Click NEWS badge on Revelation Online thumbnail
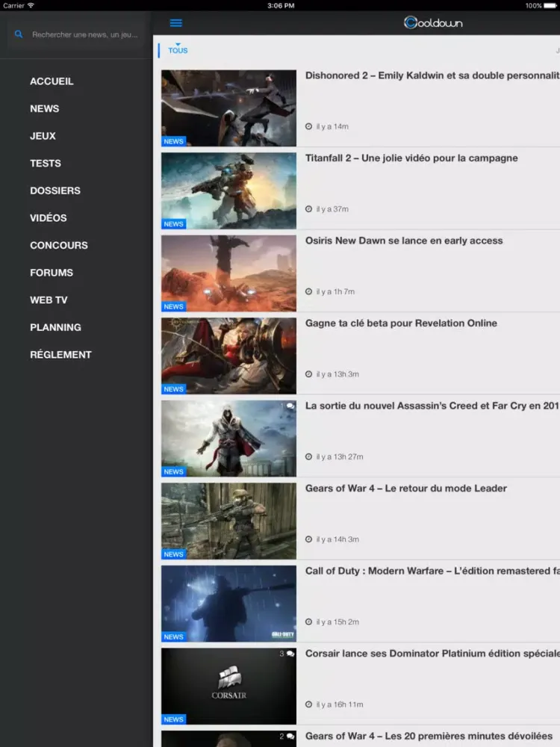 pyautogui.click(x=173, y=389)
